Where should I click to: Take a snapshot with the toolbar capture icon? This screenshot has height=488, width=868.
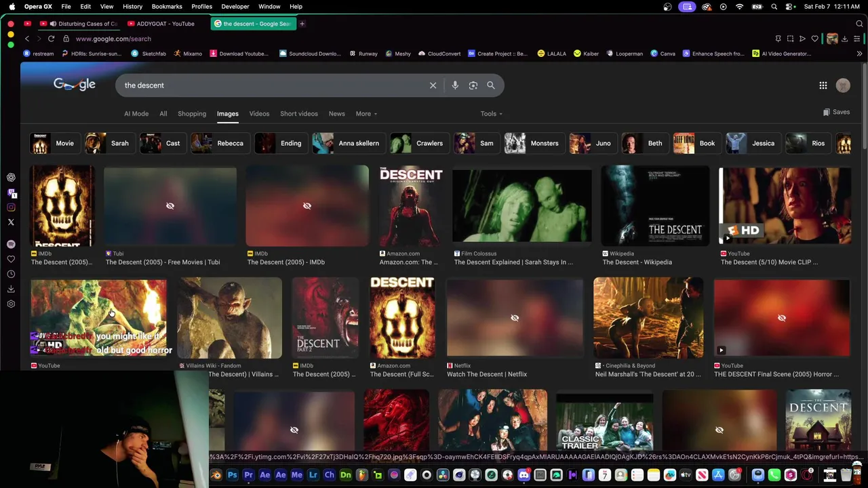pyautogui.click(x=790, y=39)
